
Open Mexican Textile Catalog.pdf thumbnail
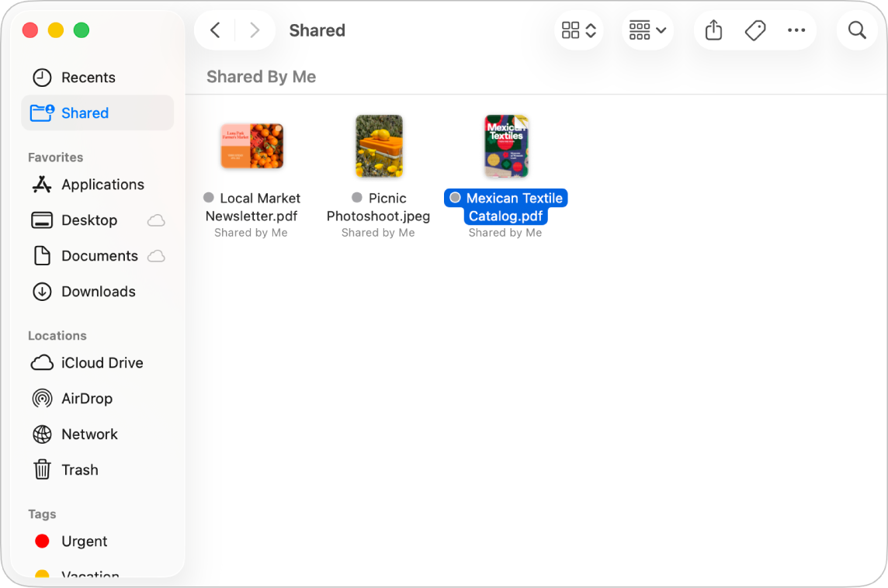(505, 146)
